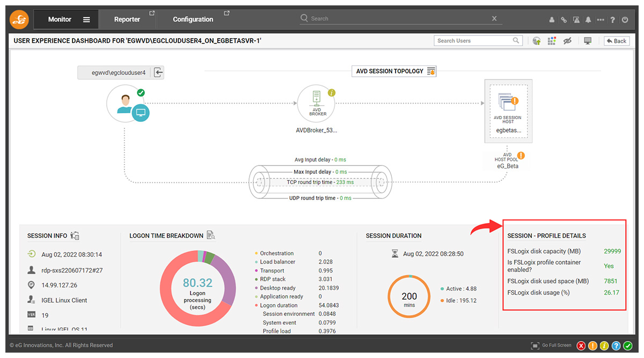Open Configuration in new window icon
Viewport: 644px width, 358px height.
point(226,13)
